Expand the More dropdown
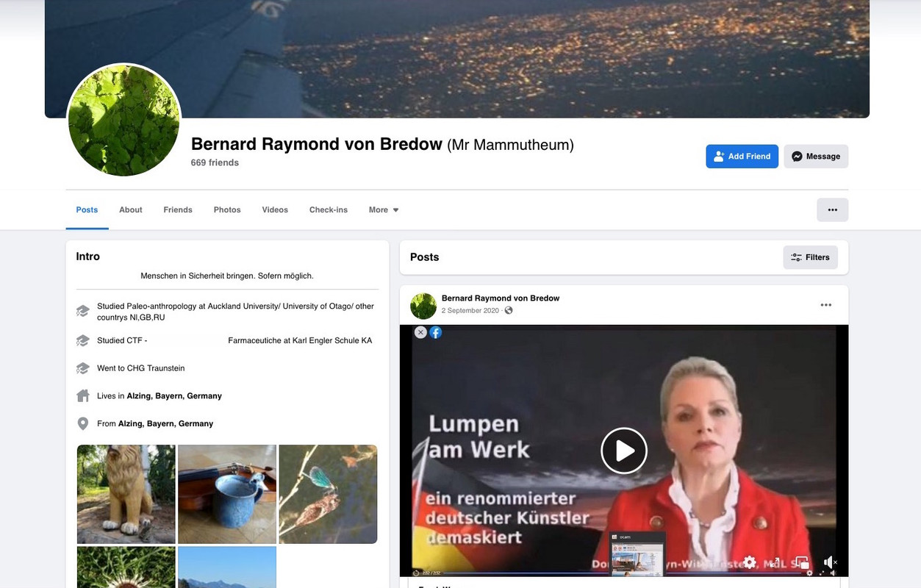 click(x=384, y=209)
